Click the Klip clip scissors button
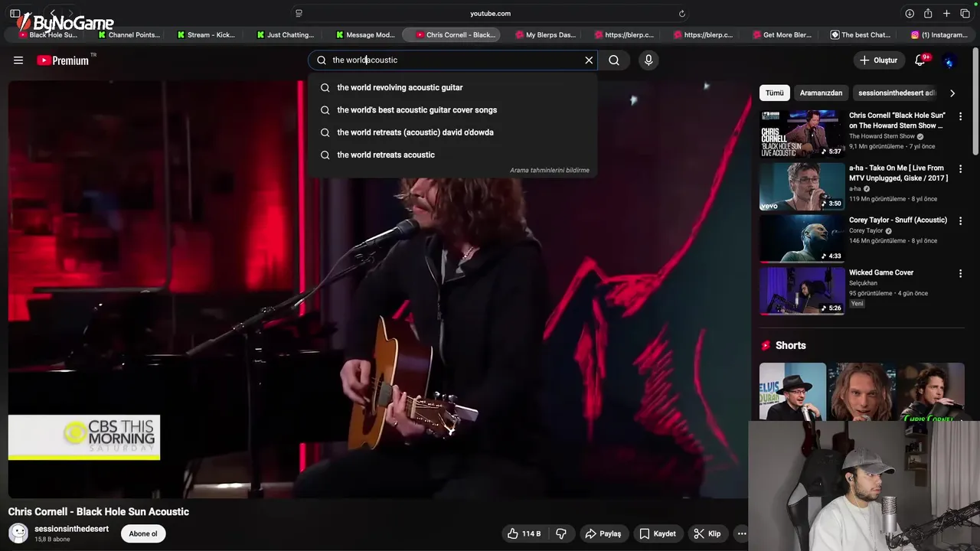This screenshot has width=980, height=551. pos(707,533)
